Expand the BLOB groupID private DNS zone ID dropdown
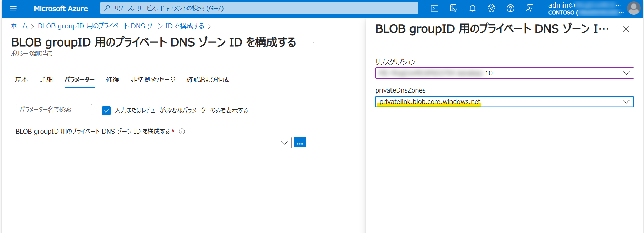Screen dimensions: 644x233 pos(153,143)
